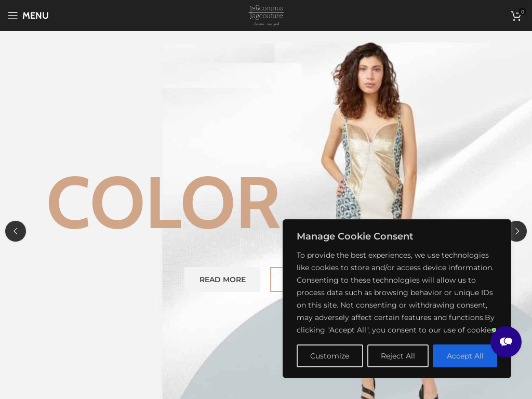Open the hamburger menu icon
Image resolution: width=532 pixels, height=399 pixels.
click(13, 16)
